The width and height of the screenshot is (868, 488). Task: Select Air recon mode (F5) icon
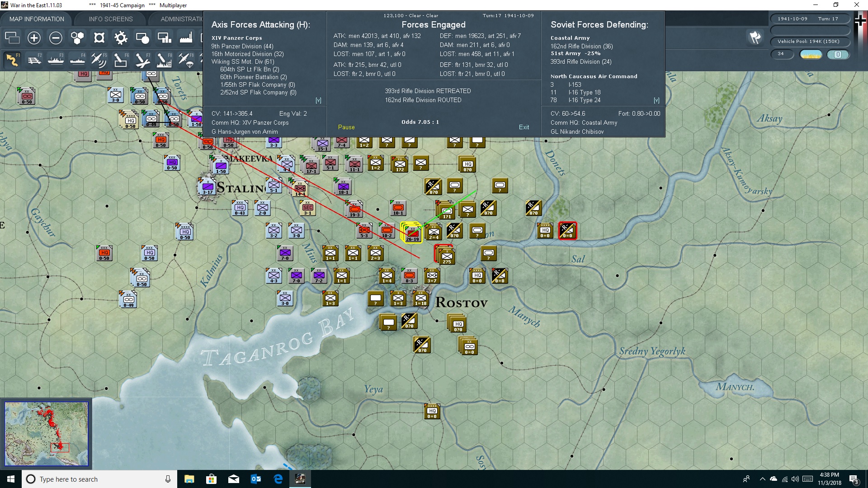[99, 60]
